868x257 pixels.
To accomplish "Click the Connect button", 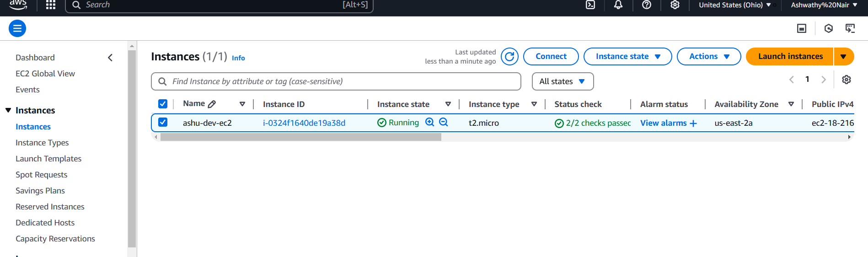I will (x=551, y=57).
